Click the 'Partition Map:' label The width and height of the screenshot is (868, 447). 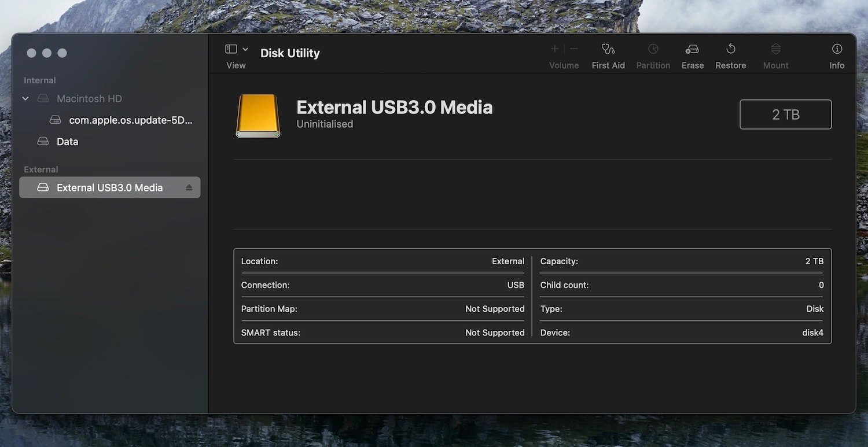tap(269, 309)
